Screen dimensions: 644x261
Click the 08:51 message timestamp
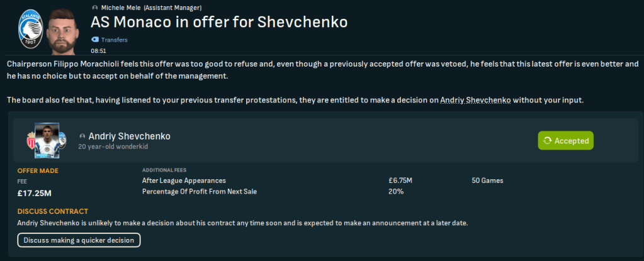point(98,50)
